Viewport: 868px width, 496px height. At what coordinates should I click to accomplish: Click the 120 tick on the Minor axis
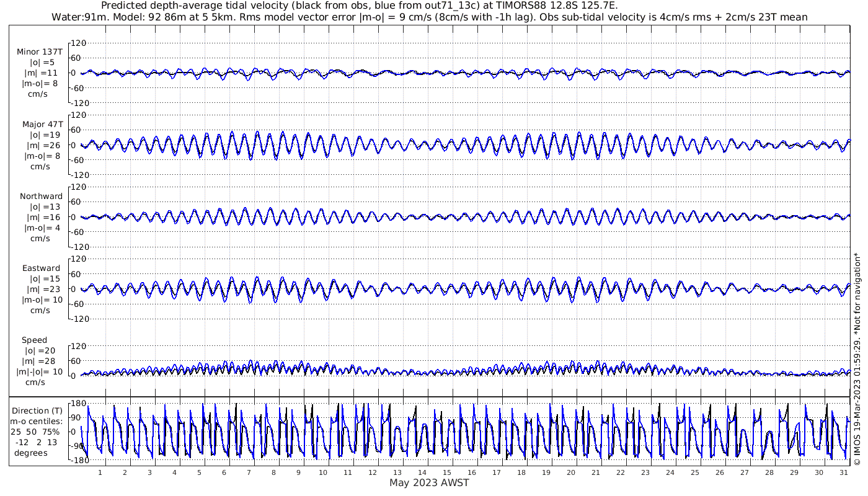click(77, 43)
